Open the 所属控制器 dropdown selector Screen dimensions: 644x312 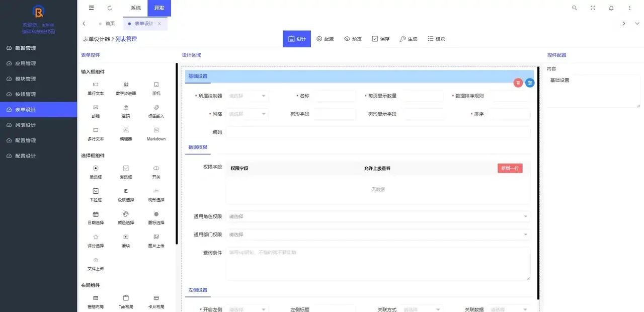click(247, 96)
